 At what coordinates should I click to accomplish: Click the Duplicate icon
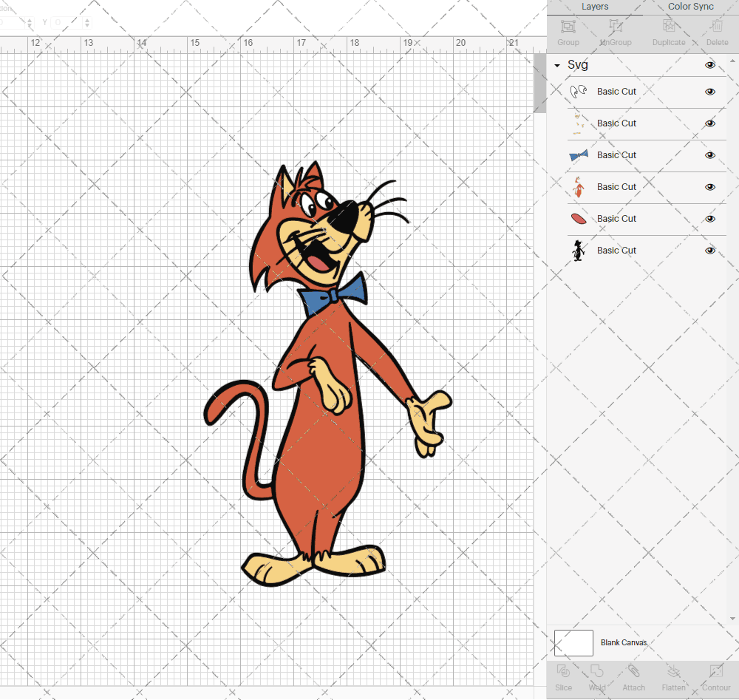tap(669, 27)
